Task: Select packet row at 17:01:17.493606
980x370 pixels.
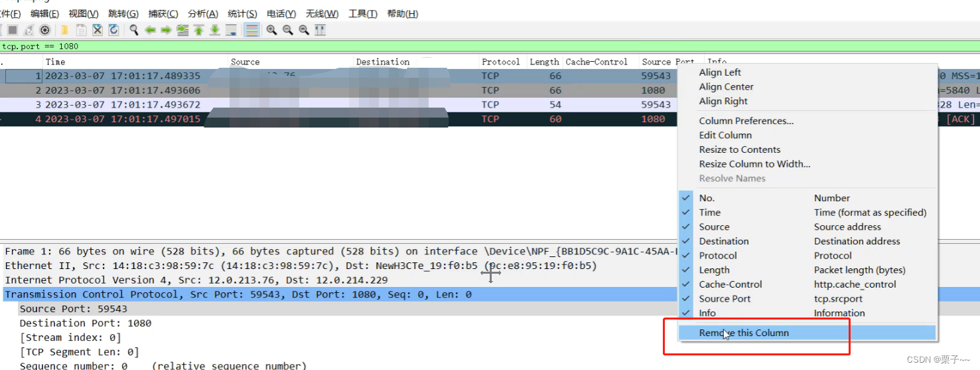Action: 338,90
